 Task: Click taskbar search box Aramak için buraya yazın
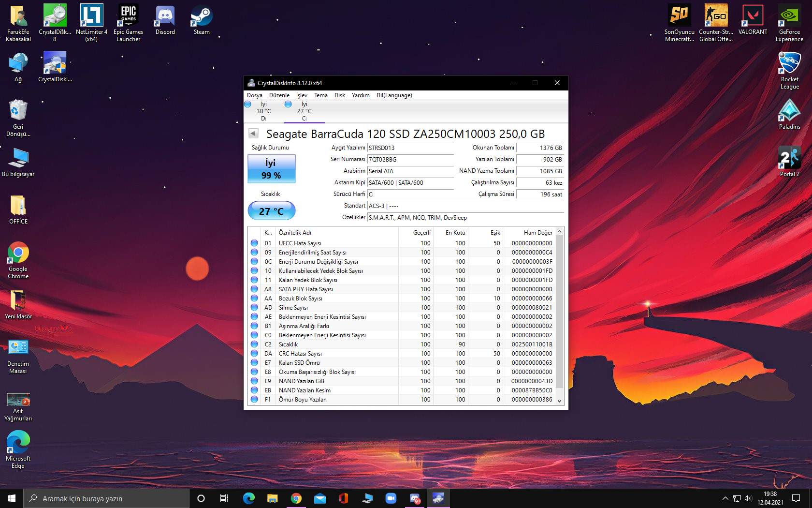point(106,498)
